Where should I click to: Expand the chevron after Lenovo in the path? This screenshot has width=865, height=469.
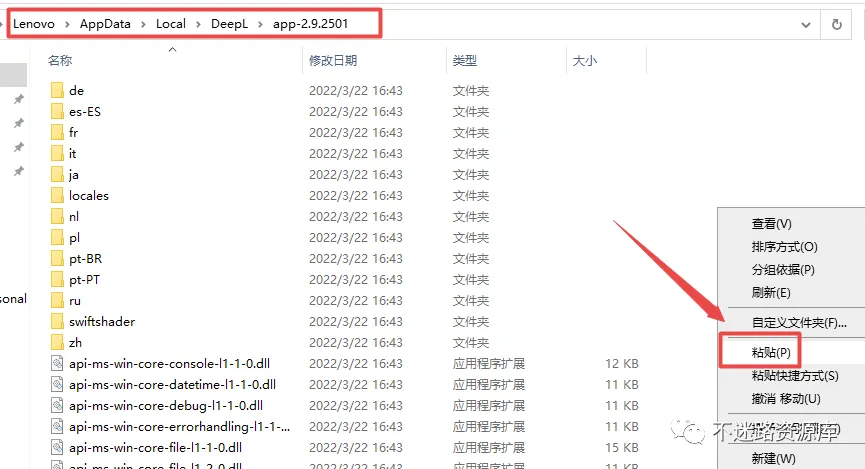pos(67,24)
